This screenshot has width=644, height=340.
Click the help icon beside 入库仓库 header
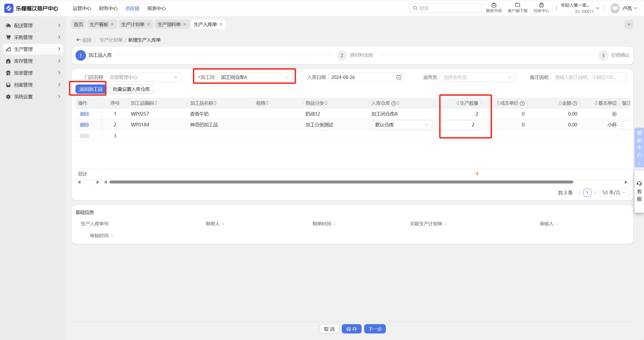(x=393, y=103)
